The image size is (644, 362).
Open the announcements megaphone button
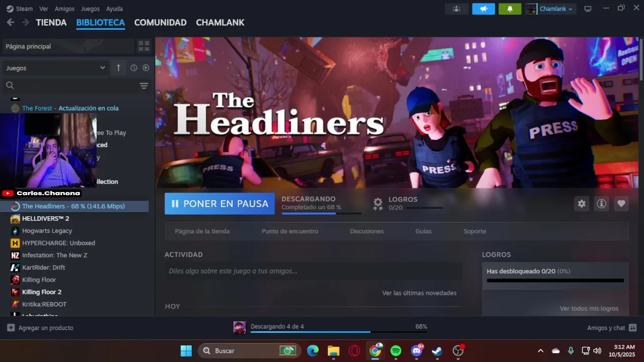coord(484,9)
